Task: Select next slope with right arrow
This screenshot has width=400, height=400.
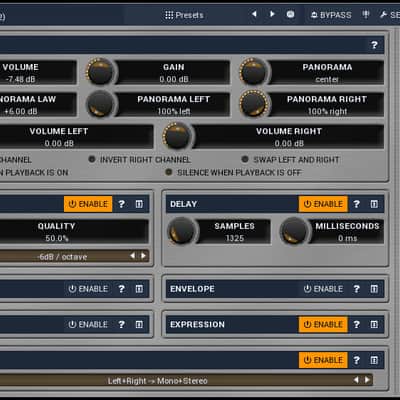Action: tap(143, 256)
